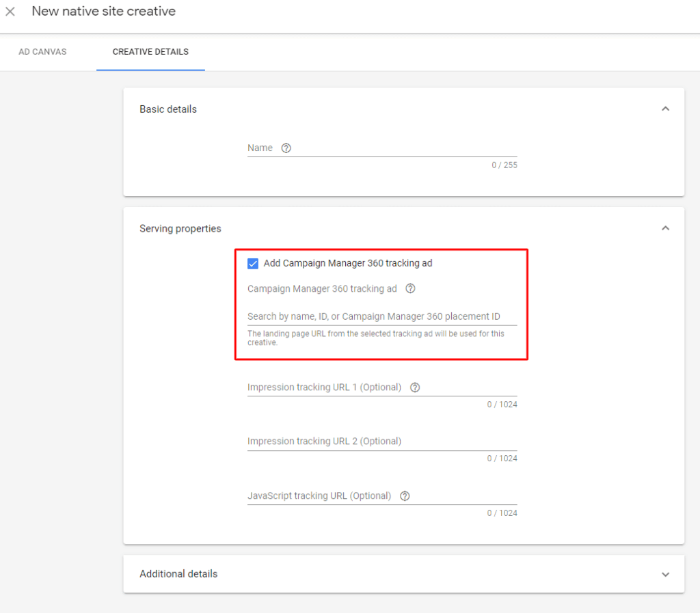Image resolution: width=700 pixels, height=613 pixels.
Task: Open Campaign Manager 360 tracking ad help icon
Action: (x=410, y=289)
